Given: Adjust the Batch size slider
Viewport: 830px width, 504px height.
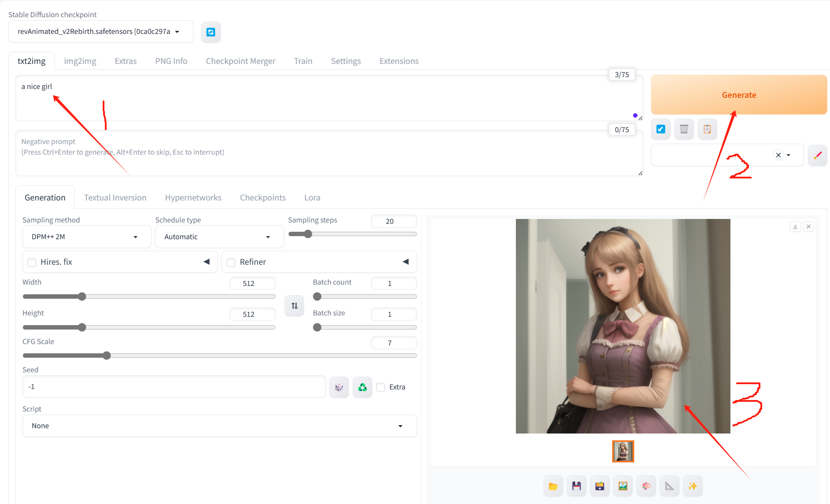Looking at the screenshot, I should pos(365,327).
